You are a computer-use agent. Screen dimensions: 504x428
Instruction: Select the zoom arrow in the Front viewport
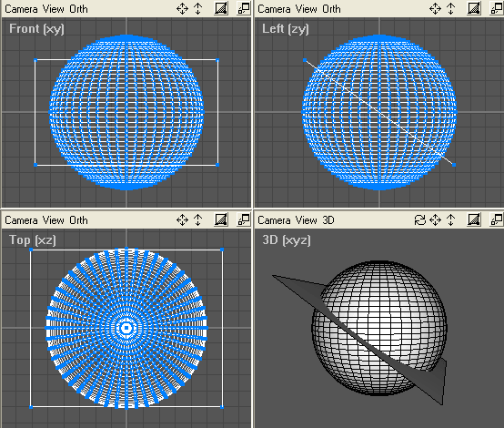198,9
